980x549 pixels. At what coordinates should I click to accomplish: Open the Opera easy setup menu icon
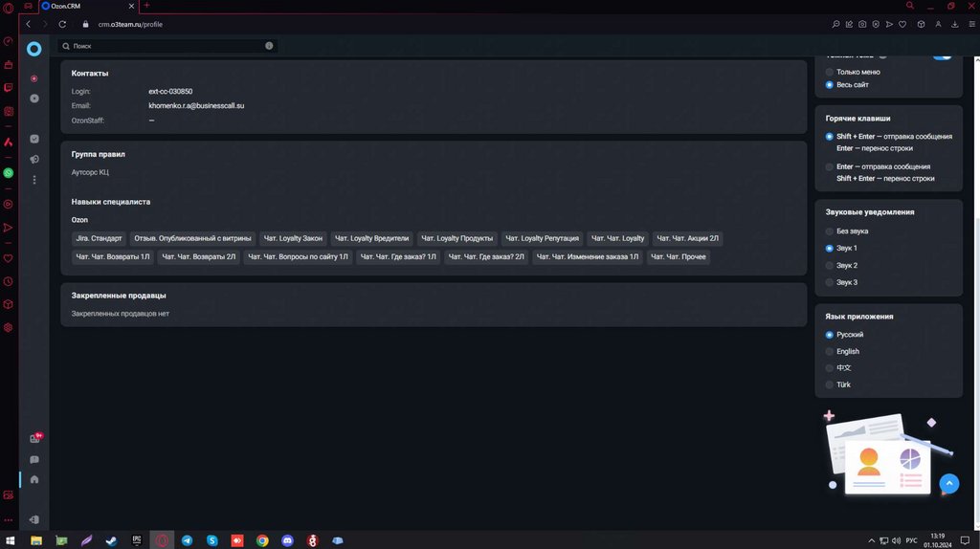click(972, 24)
